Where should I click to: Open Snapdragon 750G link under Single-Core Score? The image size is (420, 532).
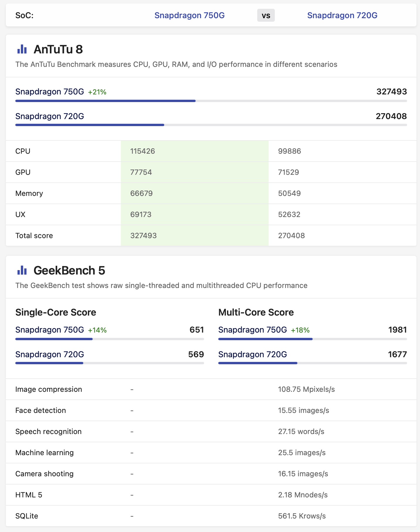50,330
